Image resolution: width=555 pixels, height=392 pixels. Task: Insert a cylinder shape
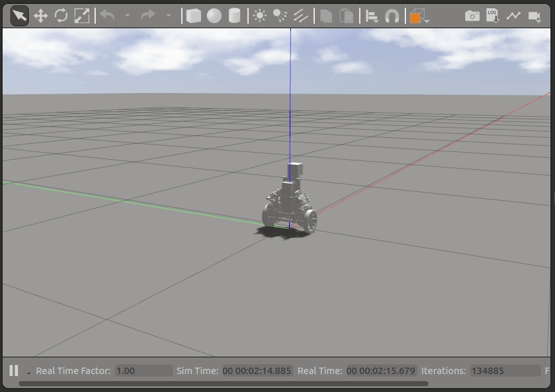tap(234, 16)
